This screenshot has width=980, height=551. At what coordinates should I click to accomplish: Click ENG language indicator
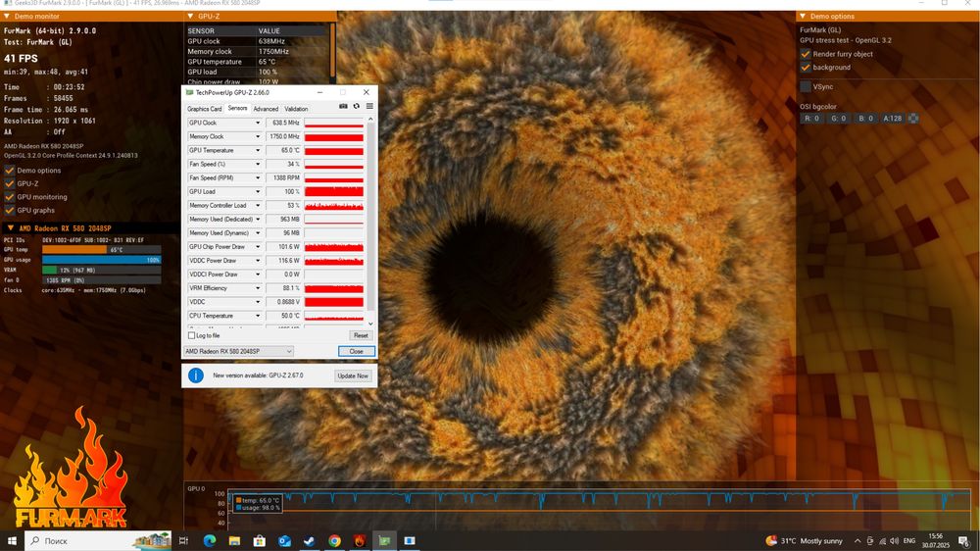point(909,541)
